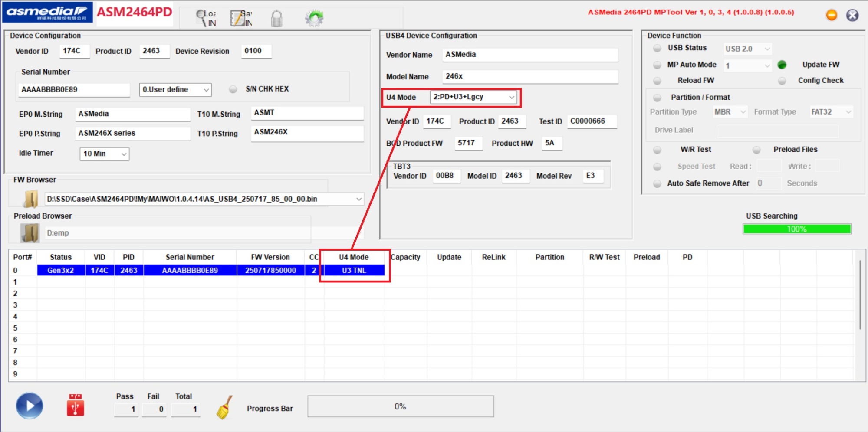Screen dimensions: 868x432
Task: Click the Model Name input field
Action: (x=530, y=76)
